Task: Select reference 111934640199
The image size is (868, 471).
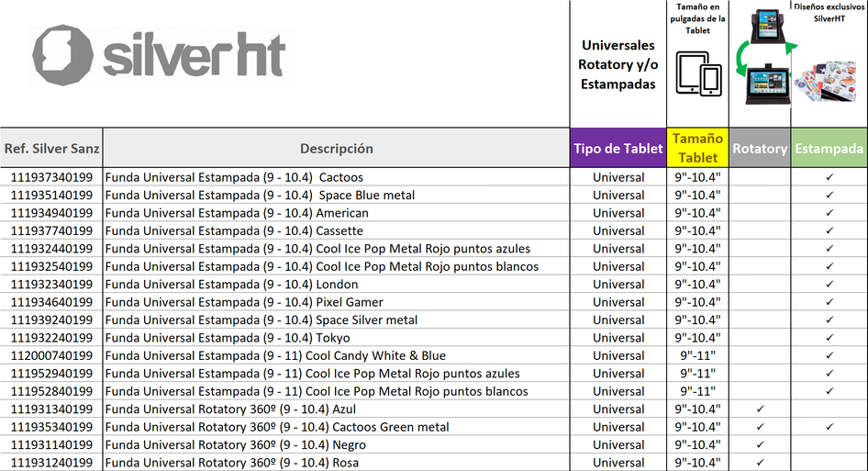Action: (x=51, y=302)
